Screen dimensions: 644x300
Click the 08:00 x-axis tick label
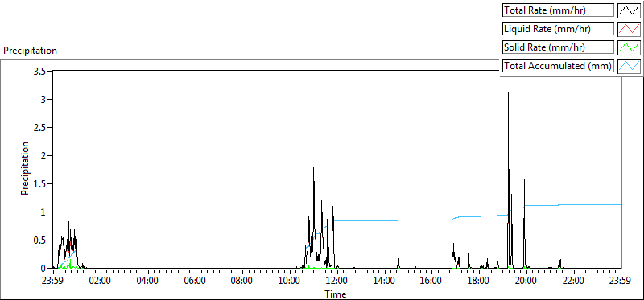point(242,282)
